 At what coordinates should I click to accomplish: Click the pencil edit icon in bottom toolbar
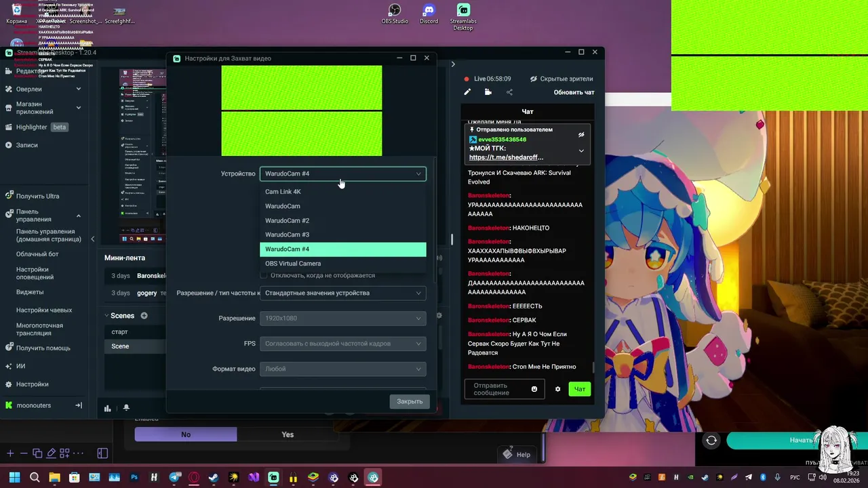click(x=51, y=453)
